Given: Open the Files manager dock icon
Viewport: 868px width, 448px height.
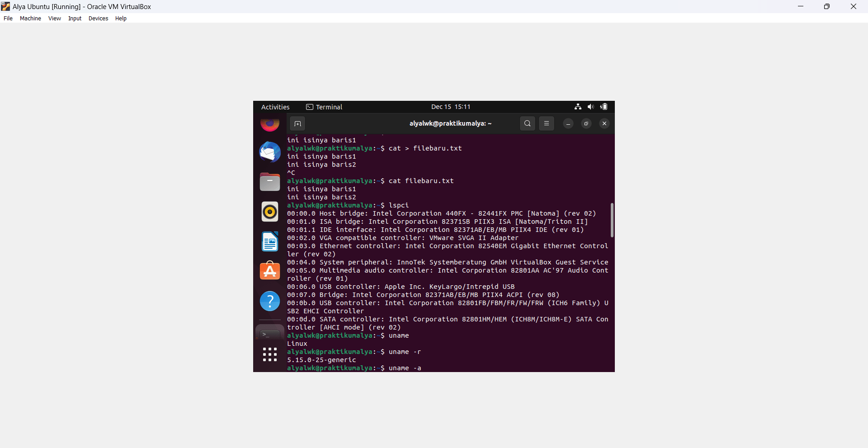Looking at the screenshot, I should (270, 182).
